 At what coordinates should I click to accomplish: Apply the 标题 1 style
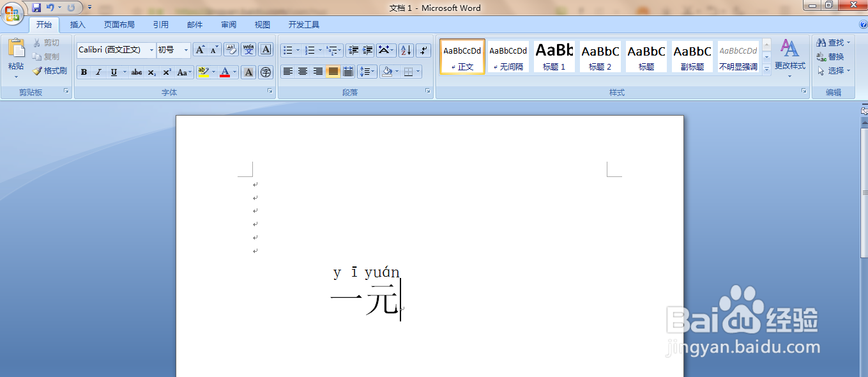(553, 56)
